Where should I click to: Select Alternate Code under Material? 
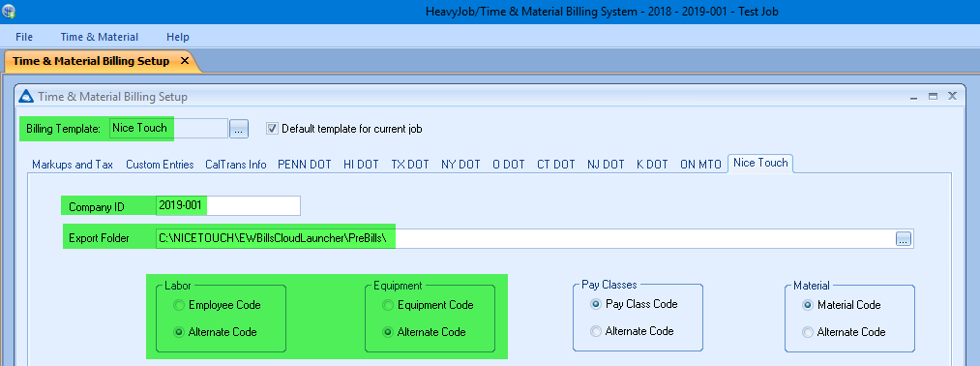click(x=808, y=332)
